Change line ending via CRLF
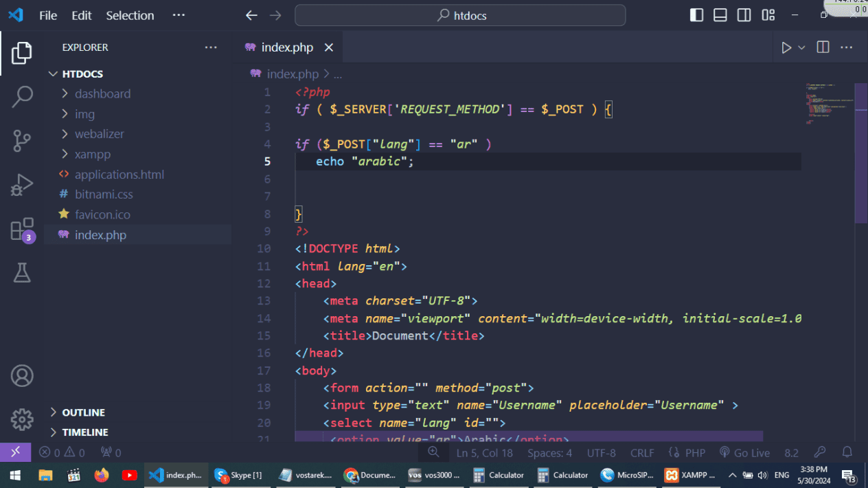The height and width of the screenshot is (488, 868). (642, 453)
